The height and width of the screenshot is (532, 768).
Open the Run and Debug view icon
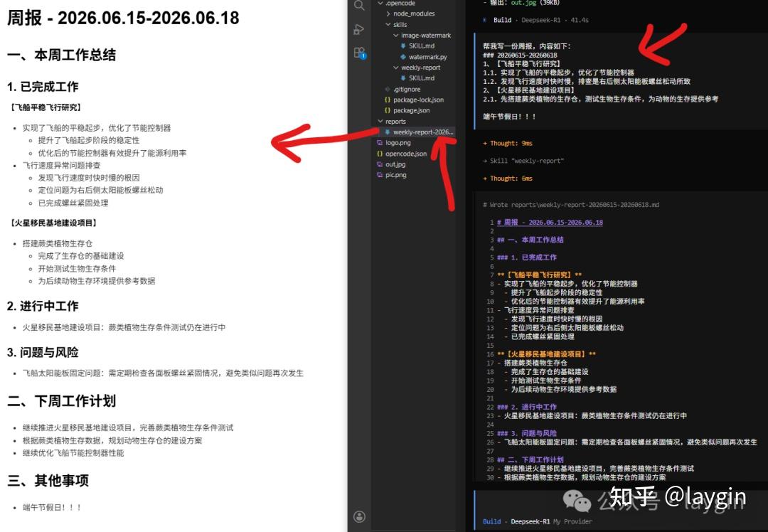click(x=359, y=29)
